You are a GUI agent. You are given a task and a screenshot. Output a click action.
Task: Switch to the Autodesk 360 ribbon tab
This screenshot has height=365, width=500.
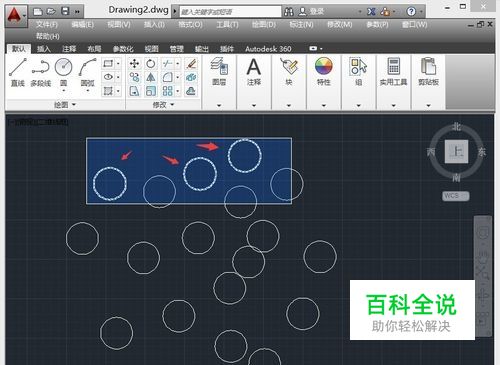click(x=268, y=49)
